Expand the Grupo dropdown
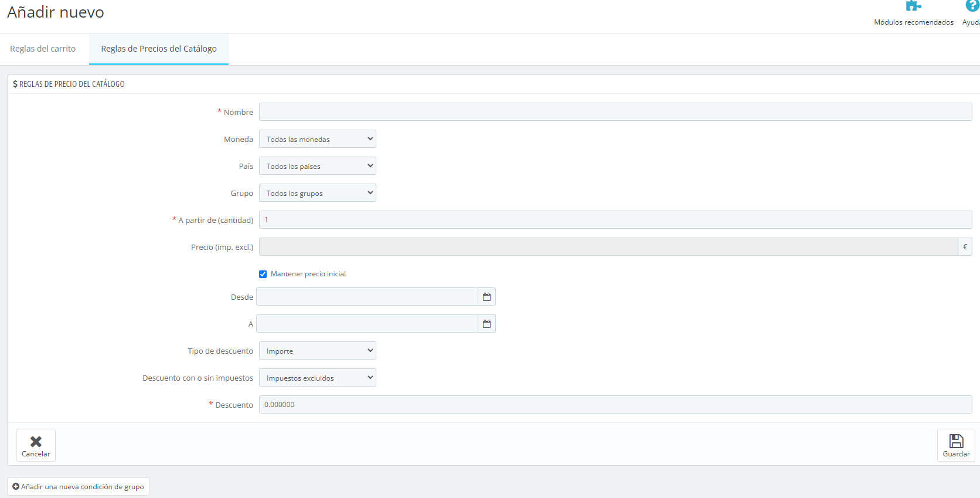The image size is (980, 498). point(317,193)
